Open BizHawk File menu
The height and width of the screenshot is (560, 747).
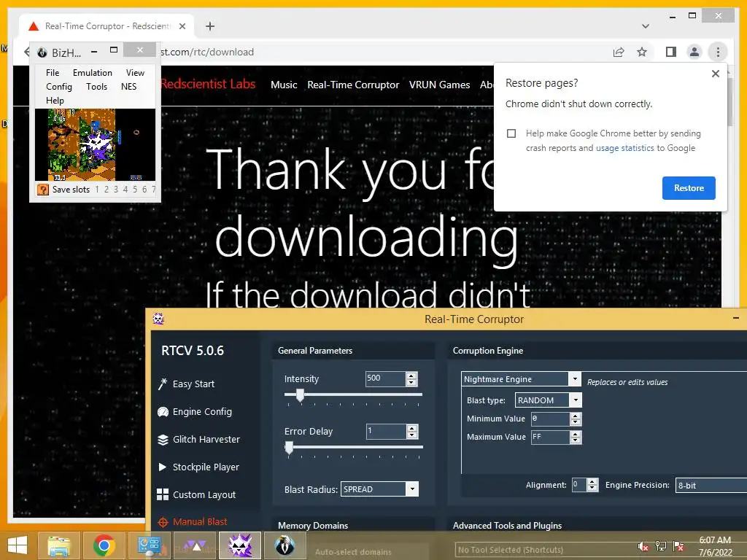(53, 73)
